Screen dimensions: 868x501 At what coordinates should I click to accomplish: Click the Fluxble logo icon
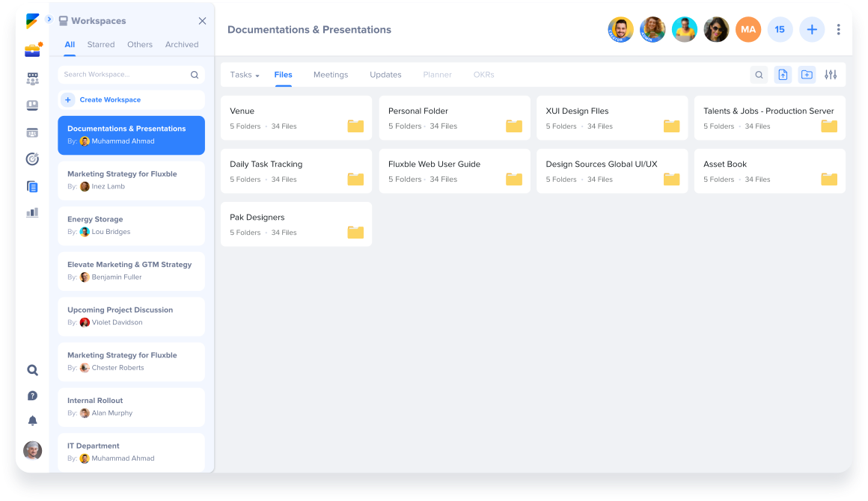click(32, 21)
